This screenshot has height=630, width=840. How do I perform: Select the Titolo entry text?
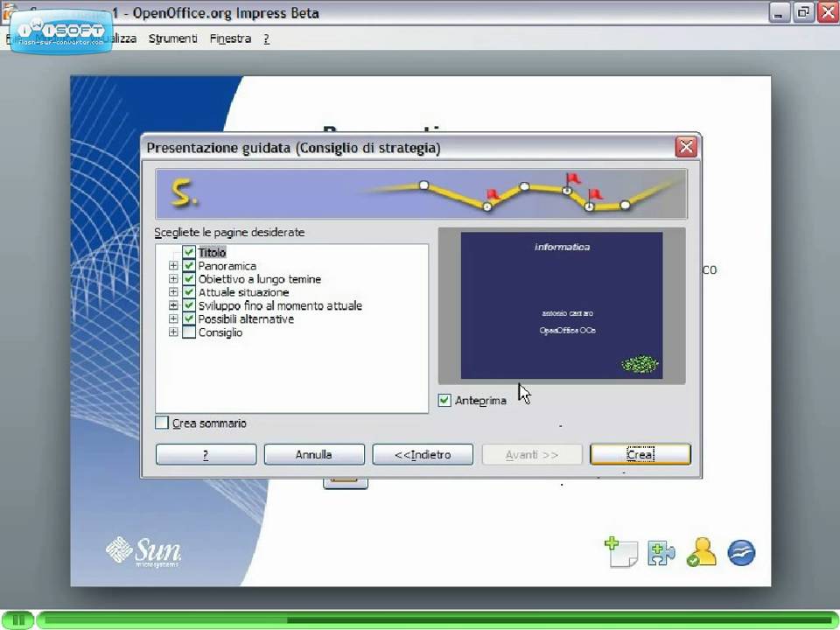point(212,252)
